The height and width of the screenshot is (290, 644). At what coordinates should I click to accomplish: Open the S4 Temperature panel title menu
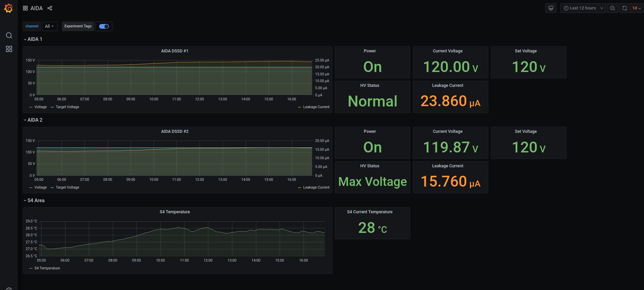(175, 212)
